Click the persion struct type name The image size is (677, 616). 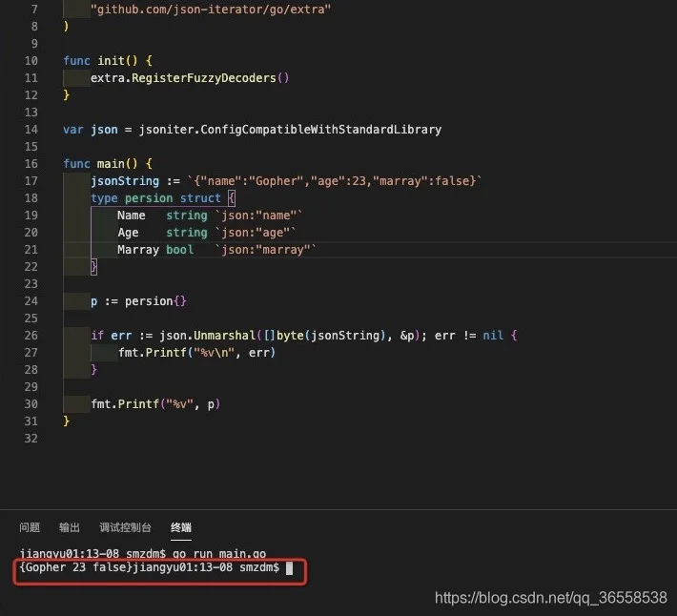[x=150, y=198]
